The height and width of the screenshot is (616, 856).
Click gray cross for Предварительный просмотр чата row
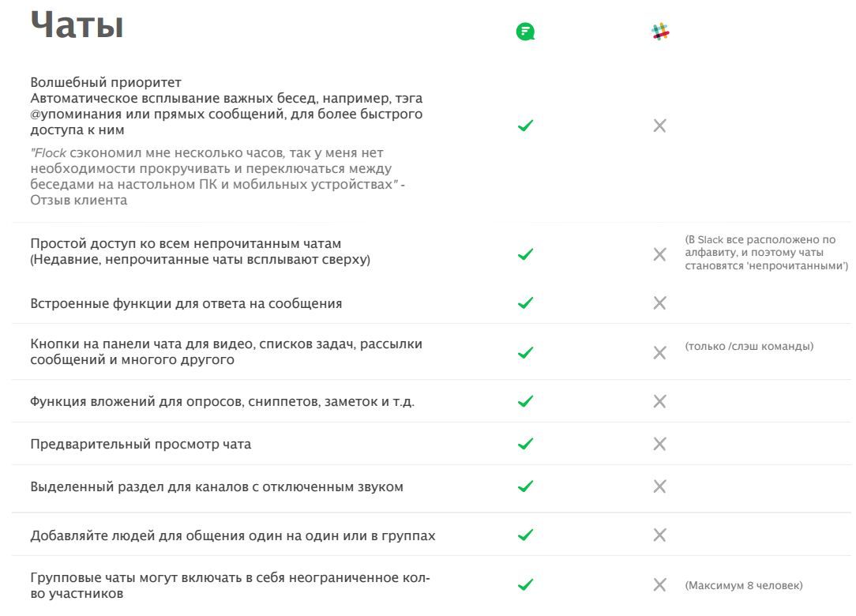pos(660,444)
